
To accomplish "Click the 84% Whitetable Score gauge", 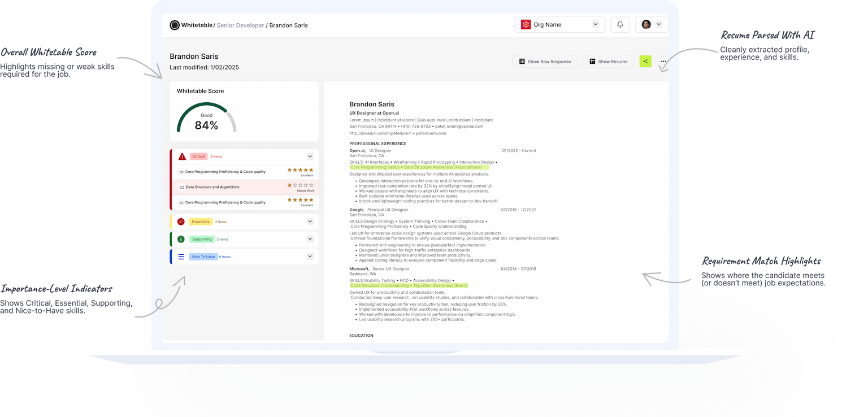I will pyautogui.click(x=206, y=119).
